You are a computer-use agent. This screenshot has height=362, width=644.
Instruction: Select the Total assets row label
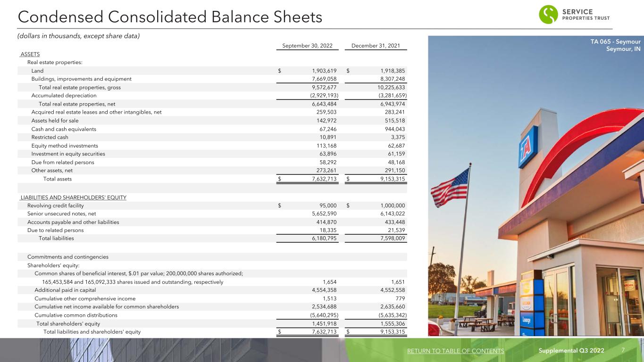point(58,179)
